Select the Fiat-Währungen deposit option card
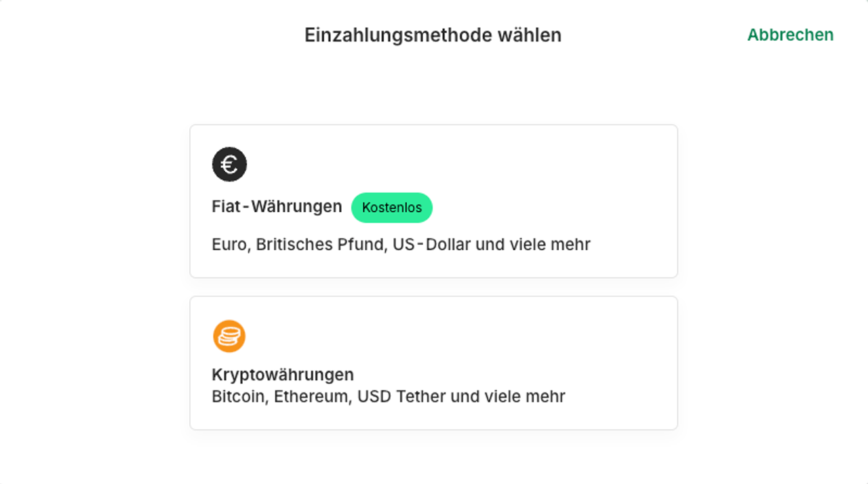Screen dimensions: 868x484 [433, 201]
